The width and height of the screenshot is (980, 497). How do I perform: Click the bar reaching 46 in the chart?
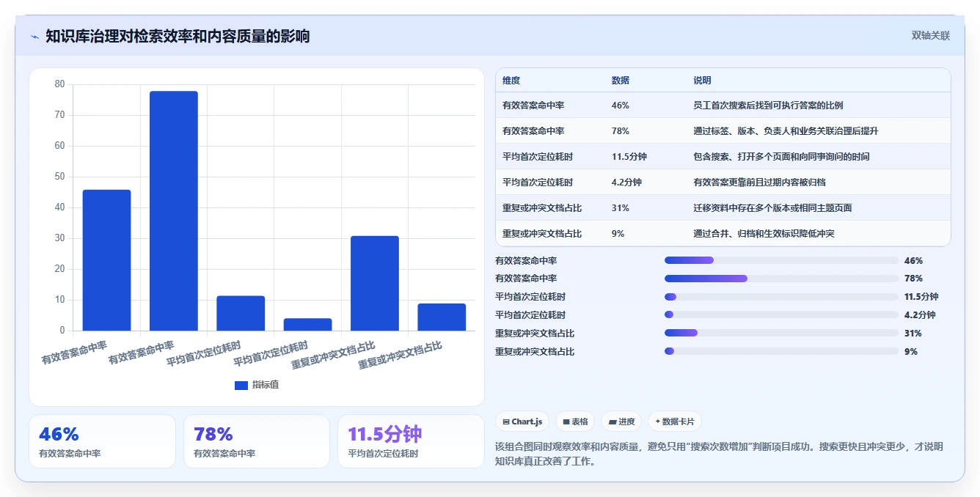[x=106, y=260]
